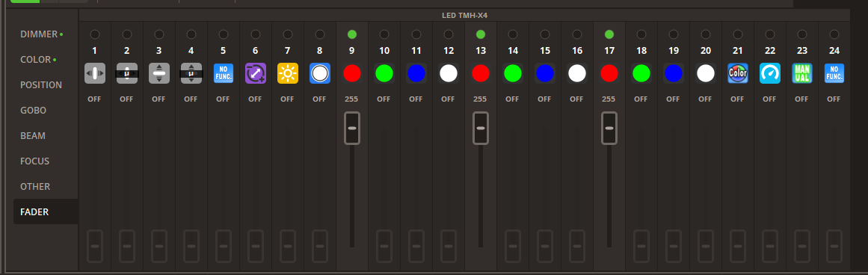Click the yellow dimmer sun icon on channel 7
Viewport: 868px width, 275px height.
pos(287,73)
